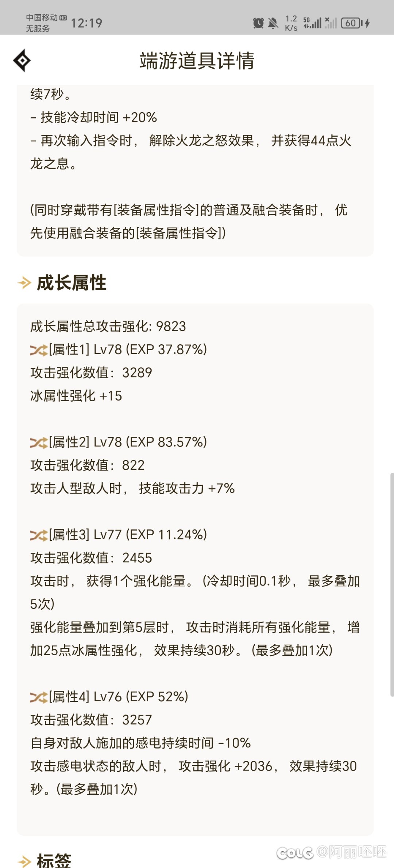Click the COLG logo watermark
Screen dimensions: 394x868
(295, 853)
